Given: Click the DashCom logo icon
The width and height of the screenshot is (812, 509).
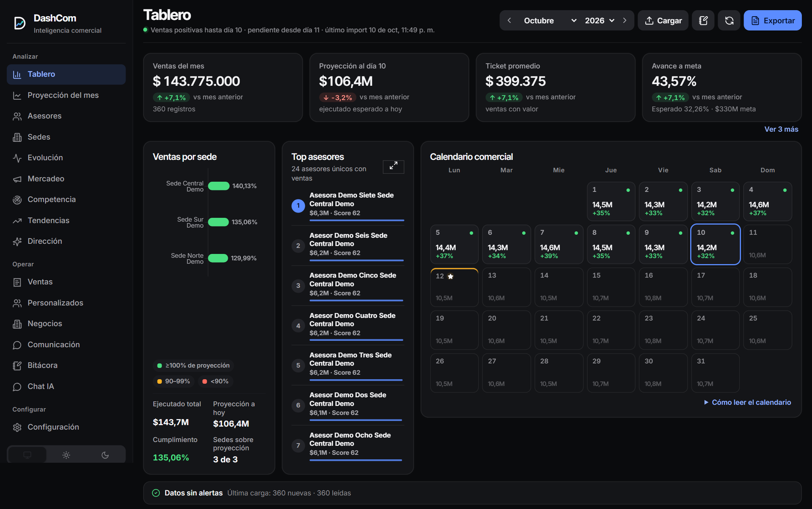Looking at the screenshot, I should (x=20, y=23).
